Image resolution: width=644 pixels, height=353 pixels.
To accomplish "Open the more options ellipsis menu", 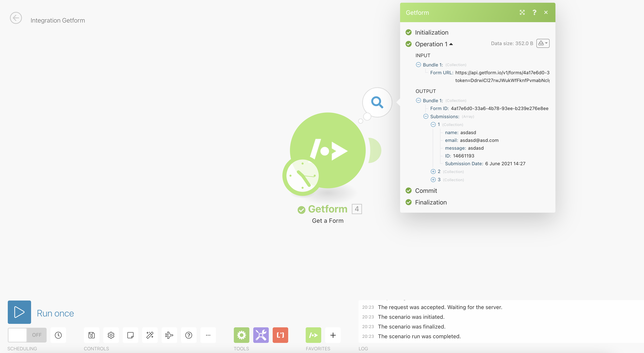I will (x=208, y=335).
